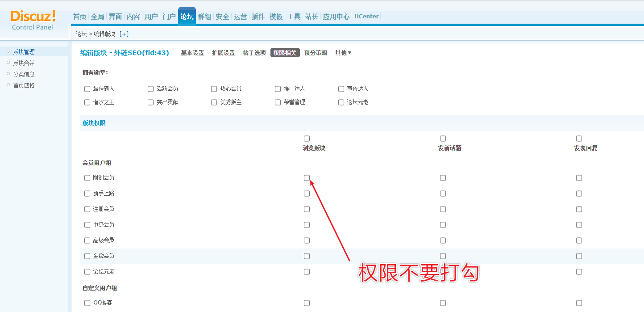Open the 门户 top menu
The image size is (644, 312).
(x=169, y=17)
